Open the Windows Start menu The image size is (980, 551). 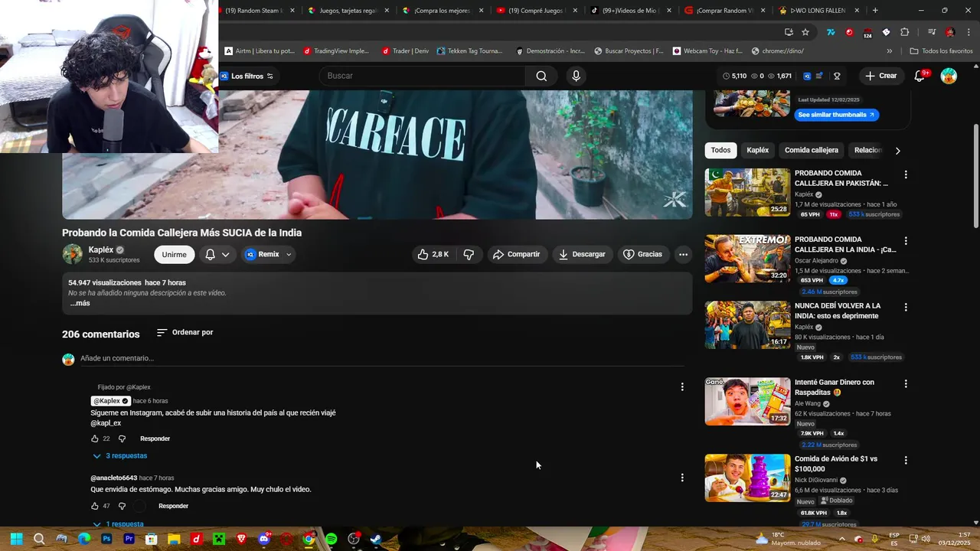16,539
